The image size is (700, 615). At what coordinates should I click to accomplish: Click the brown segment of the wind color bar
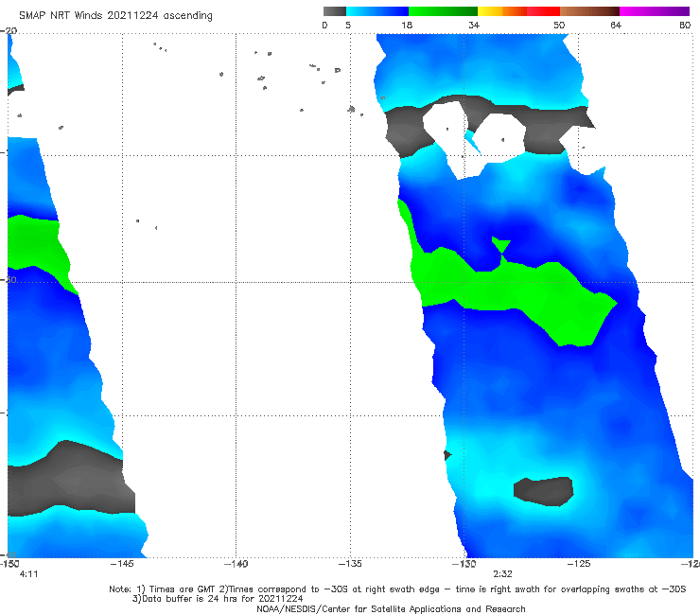589,11
